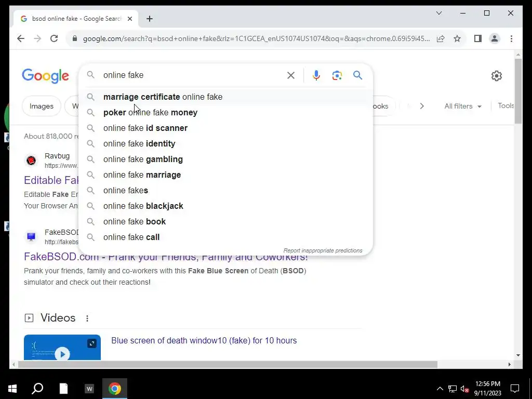
Task: Open the All filters dropdown
Action: pos(463,106)
